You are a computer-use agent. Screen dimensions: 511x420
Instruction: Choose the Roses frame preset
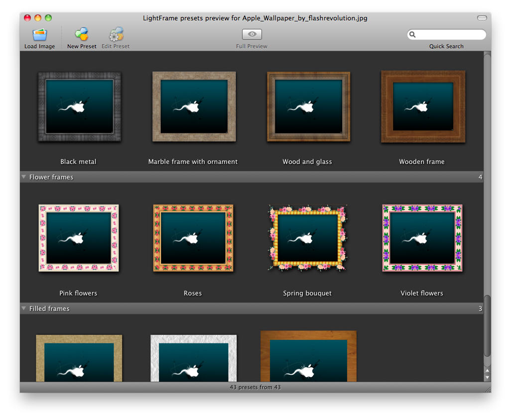193,238
